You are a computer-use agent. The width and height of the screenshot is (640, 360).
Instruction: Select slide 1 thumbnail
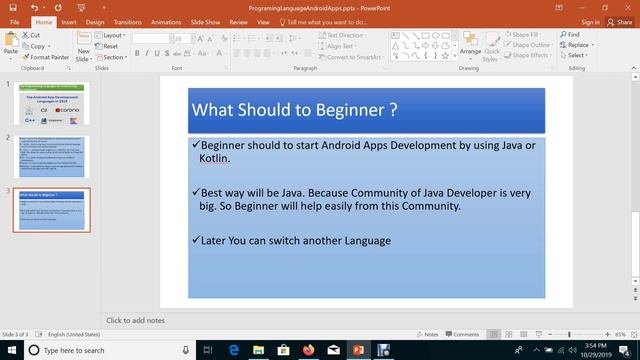(52, 104)
